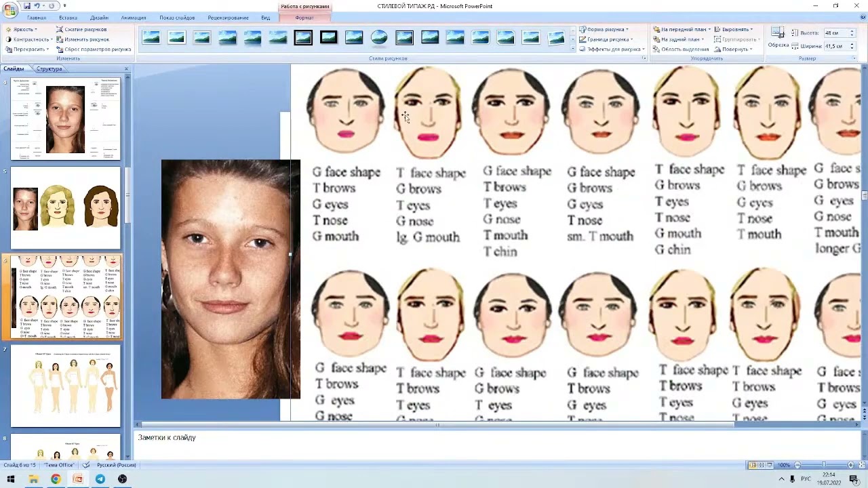Open the notification center icon
This screenshot has height=488, width=868.
[x=854, y=479]
